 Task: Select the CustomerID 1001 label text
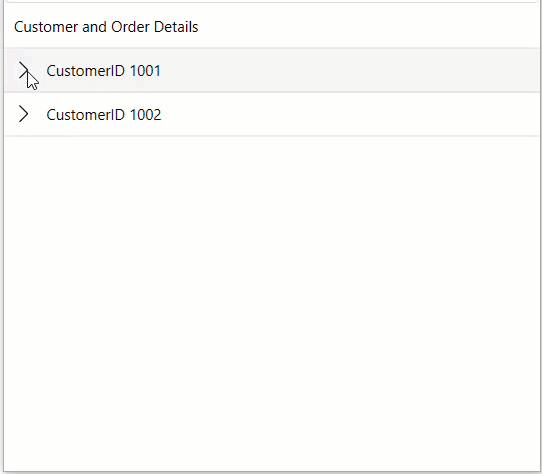(x=104, y=71)
